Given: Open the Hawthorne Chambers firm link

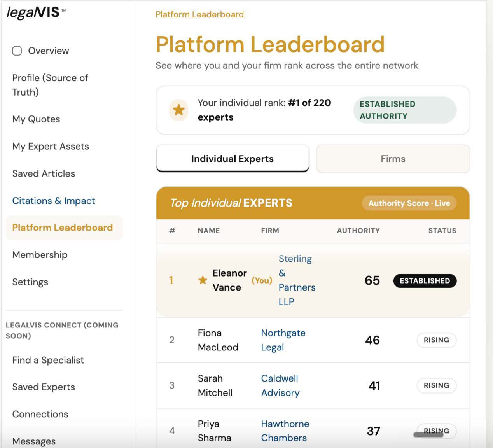Looking at the screenshot, I should 285,431.
